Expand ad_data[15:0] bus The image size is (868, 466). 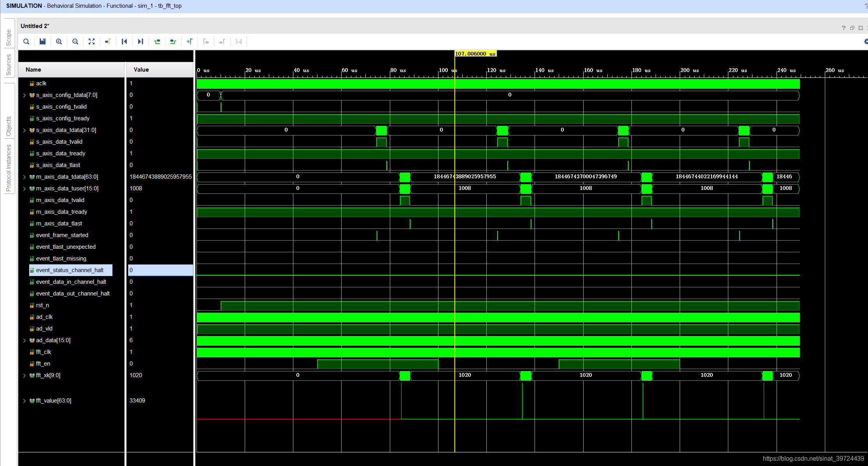25,340
